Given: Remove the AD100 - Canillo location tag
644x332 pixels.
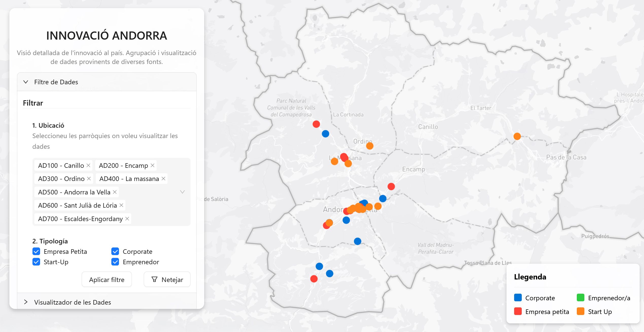Looking at the screenshot, I should point(88,165).
